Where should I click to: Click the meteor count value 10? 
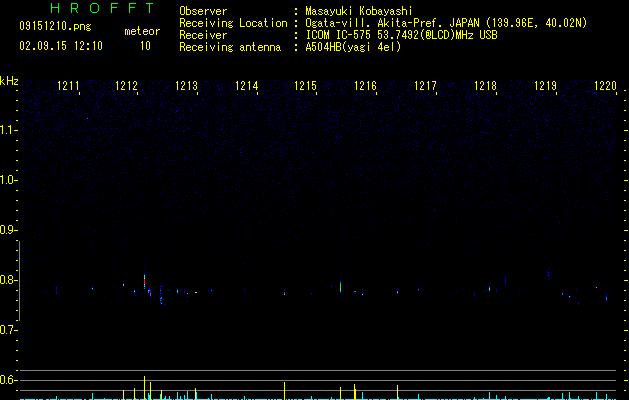coord(145,46)
